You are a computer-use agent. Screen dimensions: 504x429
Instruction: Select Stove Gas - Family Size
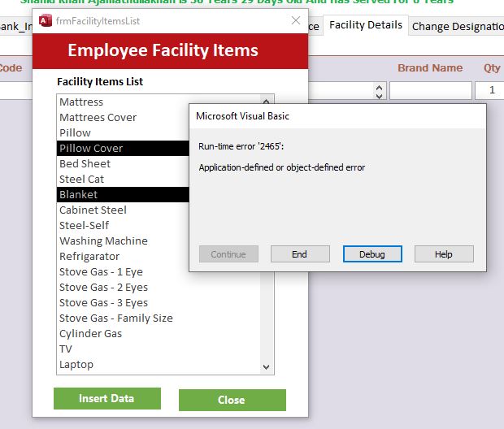click(x=159, y=318)
